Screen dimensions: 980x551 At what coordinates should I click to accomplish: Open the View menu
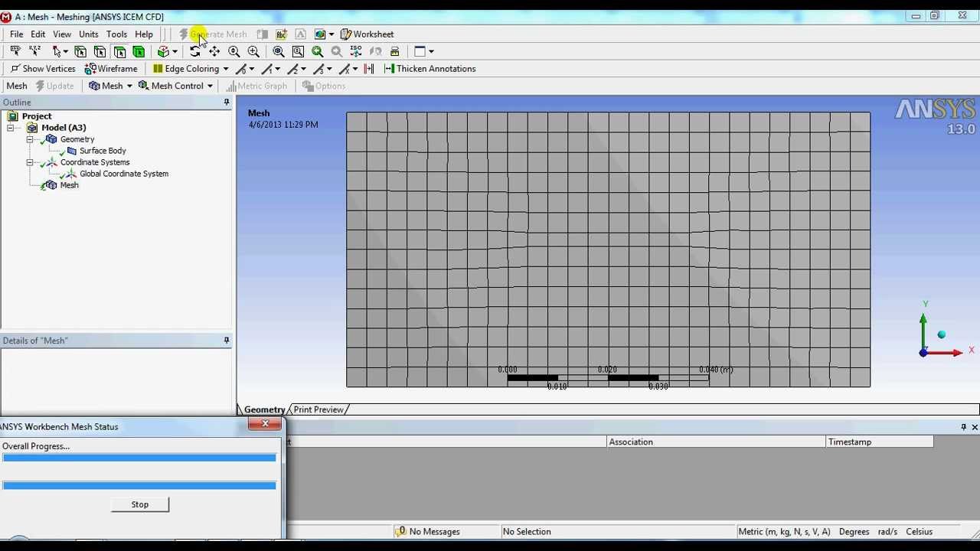pyautogui.click(x=62, y=34)
